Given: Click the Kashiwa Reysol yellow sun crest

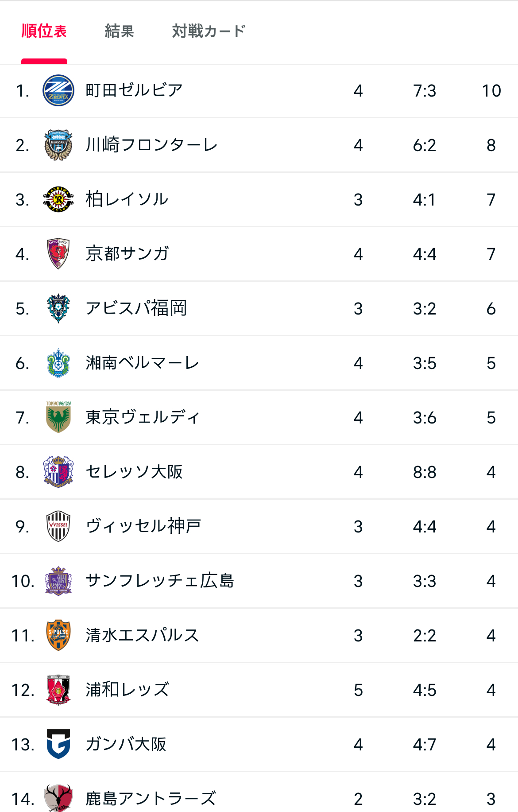Looking at the screenshot, I should pyautogui.click(x=58, y=199).
